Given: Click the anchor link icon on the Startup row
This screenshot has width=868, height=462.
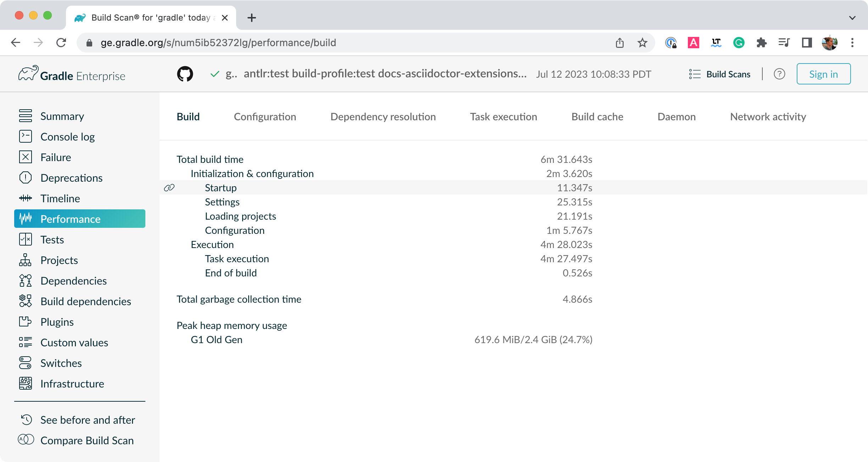Looking at the screenshot, I should pyautogui.click(x=169, y=187).
